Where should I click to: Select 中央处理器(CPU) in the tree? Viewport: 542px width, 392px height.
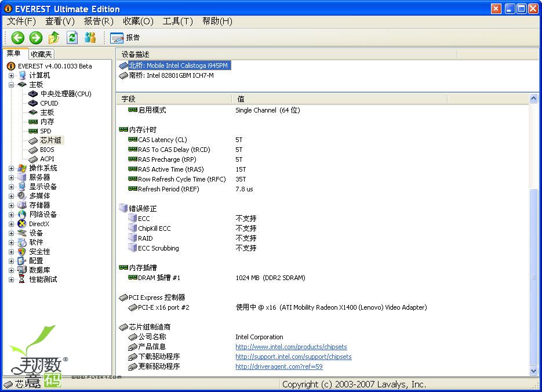[66, 94]
